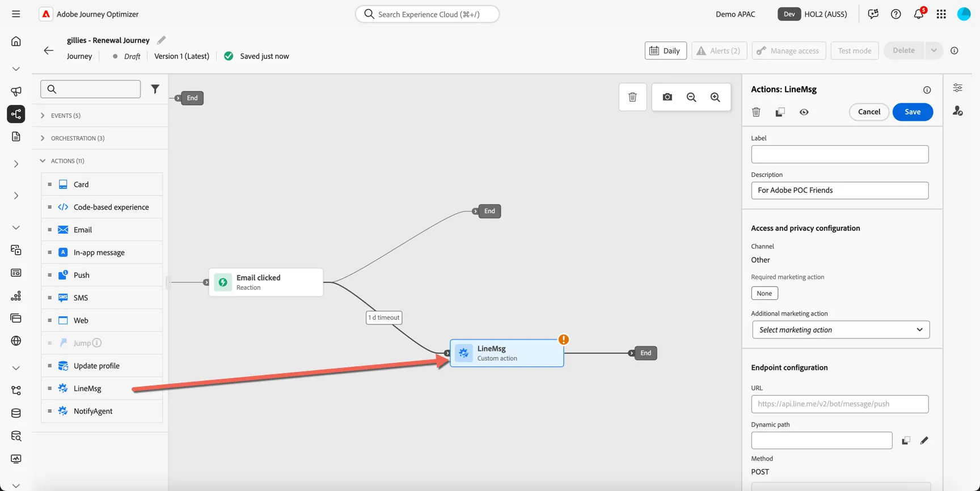
Task: Click the Cancel button
Action: click(x=869, y=112)
